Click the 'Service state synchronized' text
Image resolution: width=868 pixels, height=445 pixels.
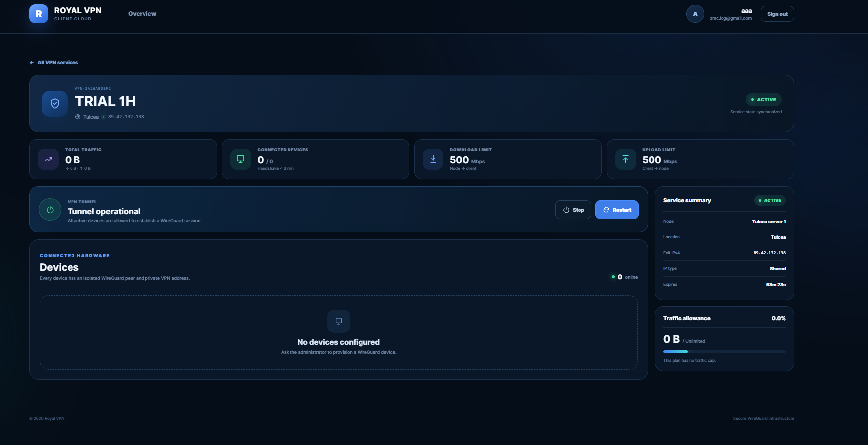tap(756, 112)
